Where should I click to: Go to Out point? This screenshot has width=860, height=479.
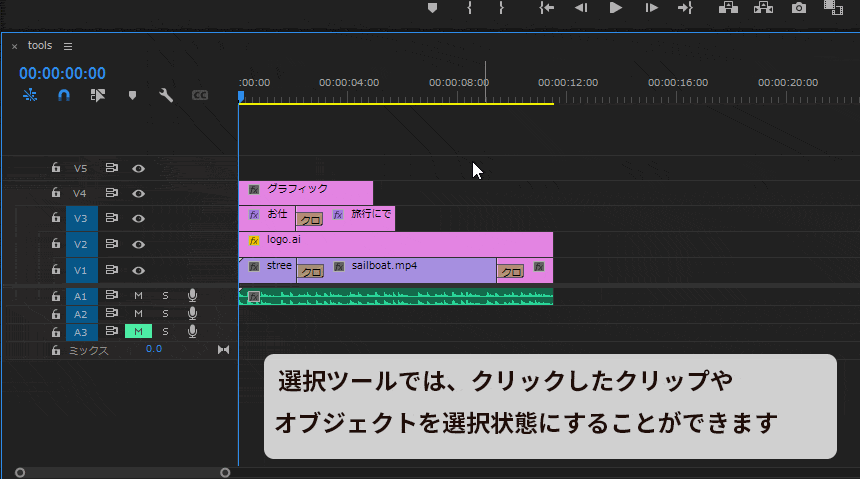[686, 8]
